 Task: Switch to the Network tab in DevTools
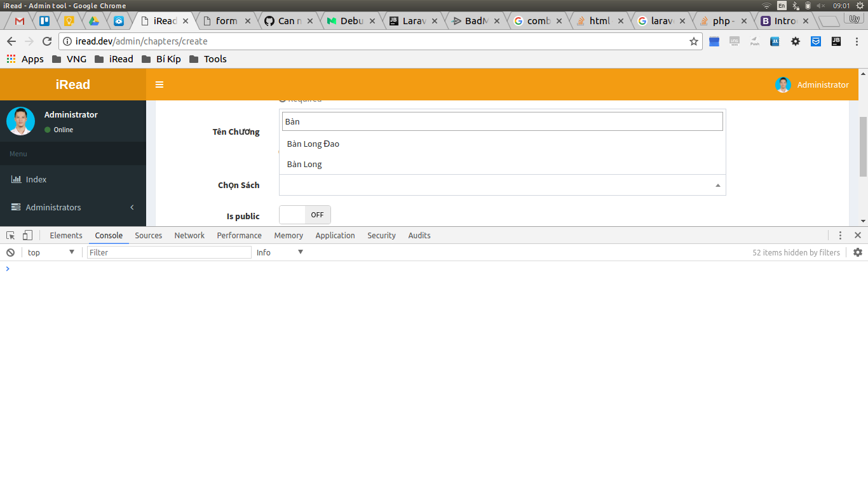[189, 235]
